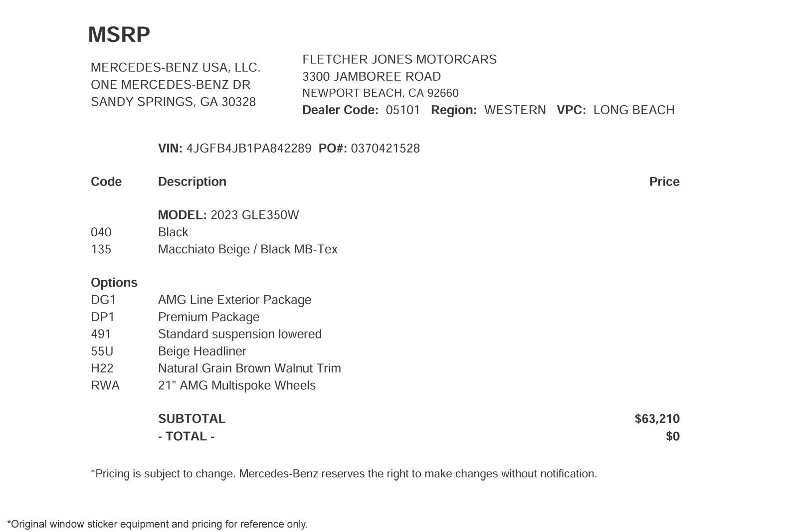The width and height of the screenshot is (798, 532).
Task: Click the MERCEDES-BENZ USA, LLC. text
Action: coord(176,68)
